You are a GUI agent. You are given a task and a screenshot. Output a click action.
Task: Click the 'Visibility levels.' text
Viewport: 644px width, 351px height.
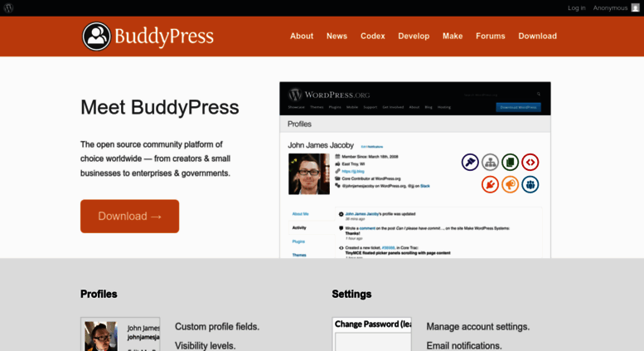coord(205,346)
